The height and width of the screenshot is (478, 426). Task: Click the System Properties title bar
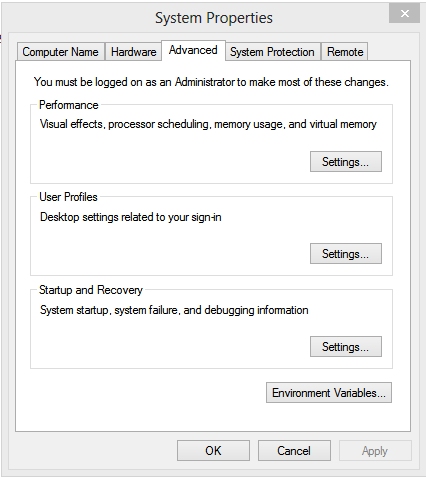pos(214,18)
